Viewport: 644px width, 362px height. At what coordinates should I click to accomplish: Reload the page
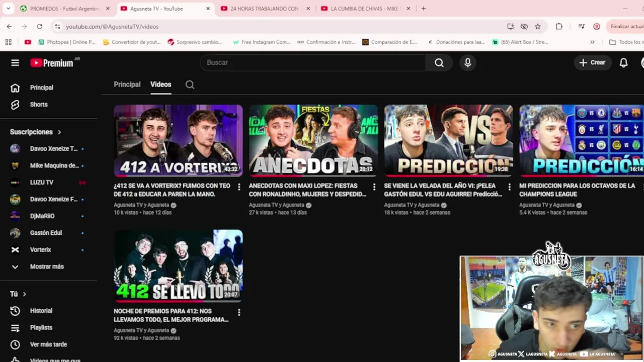tap(39, 26)
